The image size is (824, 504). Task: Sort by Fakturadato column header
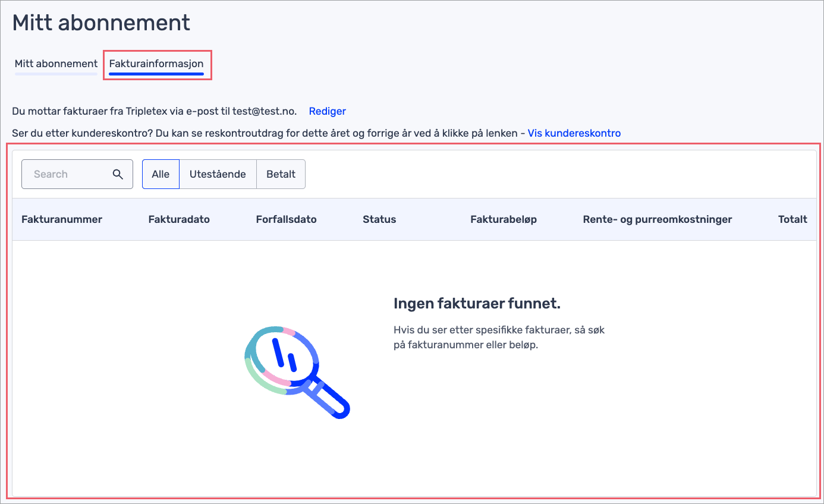click(x=179, y=219)
